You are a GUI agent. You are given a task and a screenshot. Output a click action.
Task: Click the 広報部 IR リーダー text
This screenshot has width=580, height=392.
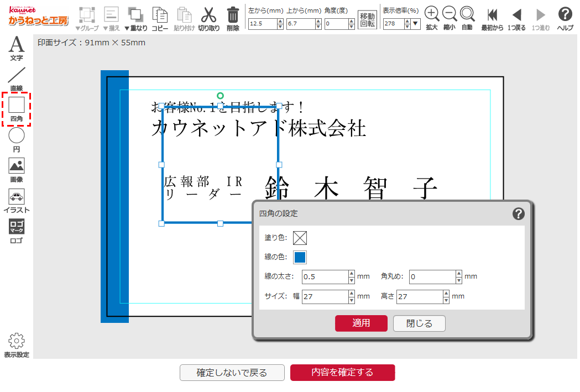tap(203, 187)
